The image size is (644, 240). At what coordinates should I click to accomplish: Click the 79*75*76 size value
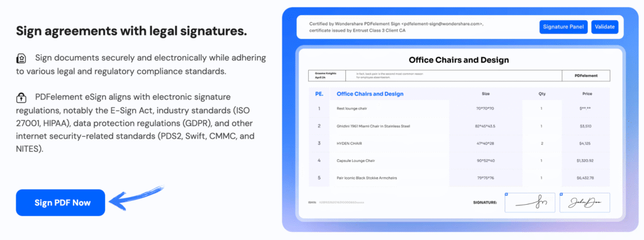coord(486,178)
